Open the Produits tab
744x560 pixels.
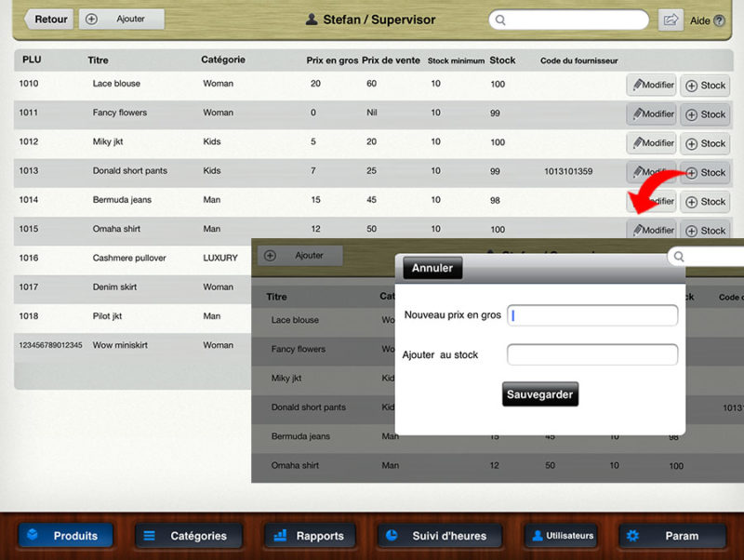[65, 536]
